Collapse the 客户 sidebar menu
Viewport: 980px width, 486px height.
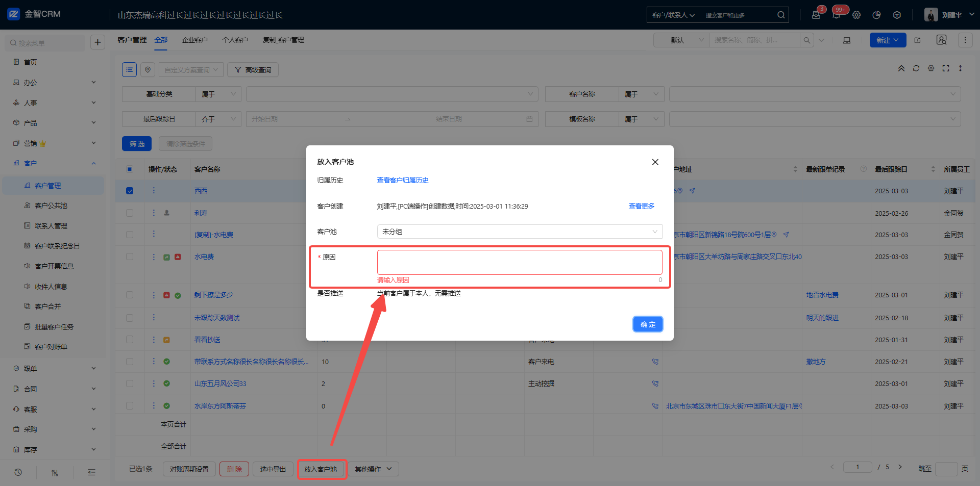point(55,163)
